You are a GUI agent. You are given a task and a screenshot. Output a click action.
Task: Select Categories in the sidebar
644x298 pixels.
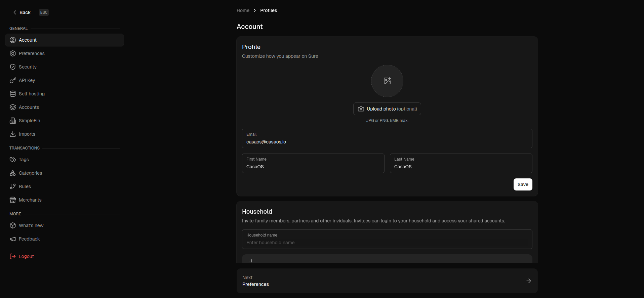tap(30, 173)
